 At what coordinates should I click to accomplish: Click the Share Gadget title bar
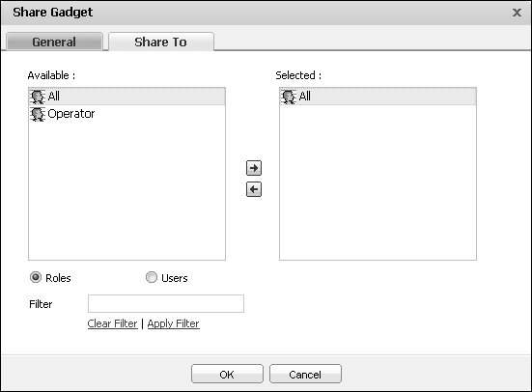click(x=258, y=13)
